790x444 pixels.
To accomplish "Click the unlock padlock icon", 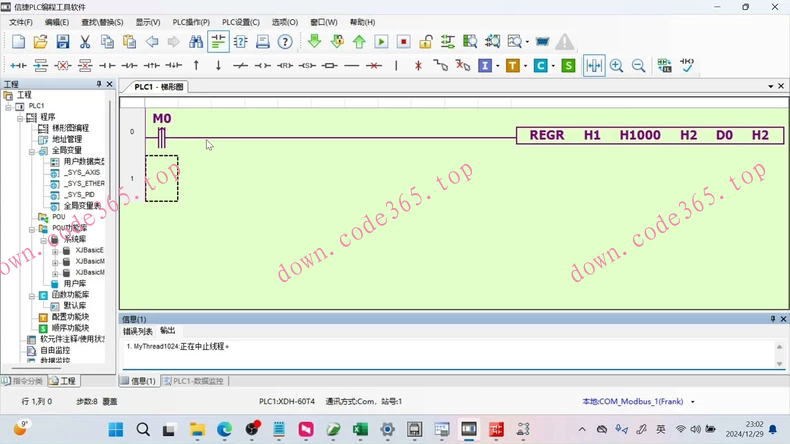I will tap(426, 41).
